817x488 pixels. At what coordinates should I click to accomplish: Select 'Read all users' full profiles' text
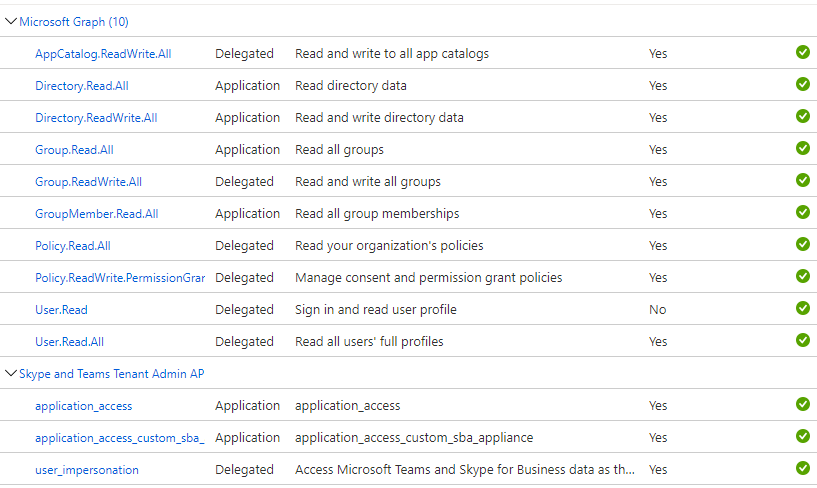click(x=369, y=342)
